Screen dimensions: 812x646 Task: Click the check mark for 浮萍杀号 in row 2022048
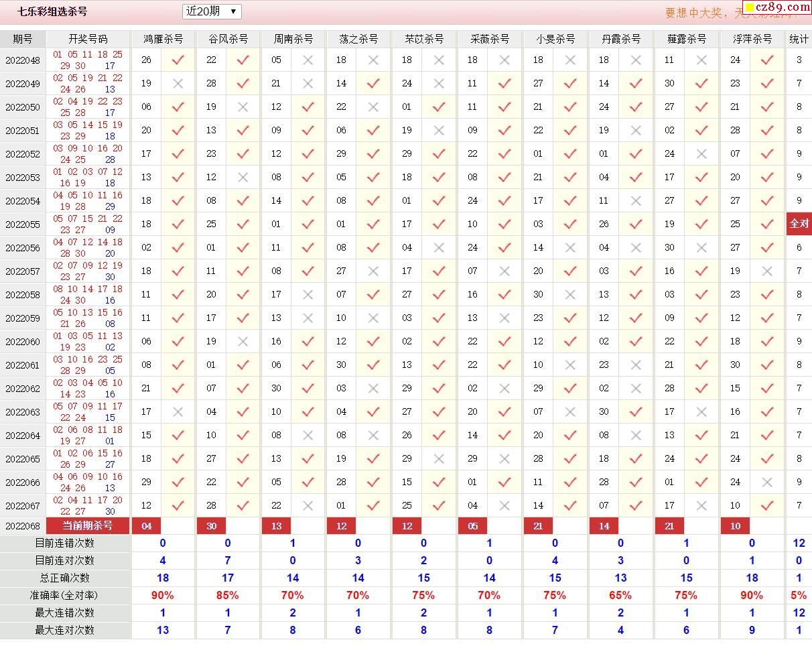767,60
